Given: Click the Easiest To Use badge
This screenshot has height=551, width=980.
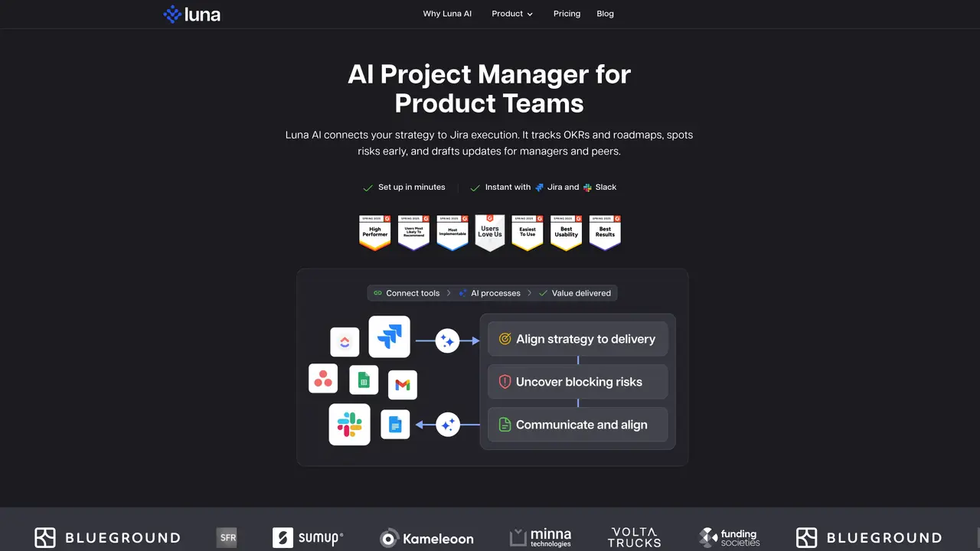Looking at the screenshot, I should click(528, 233).
